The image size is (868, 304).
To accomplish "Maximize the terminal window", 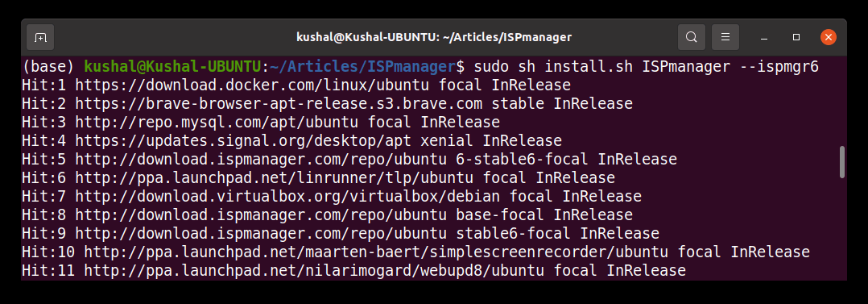I will [796, 37].
